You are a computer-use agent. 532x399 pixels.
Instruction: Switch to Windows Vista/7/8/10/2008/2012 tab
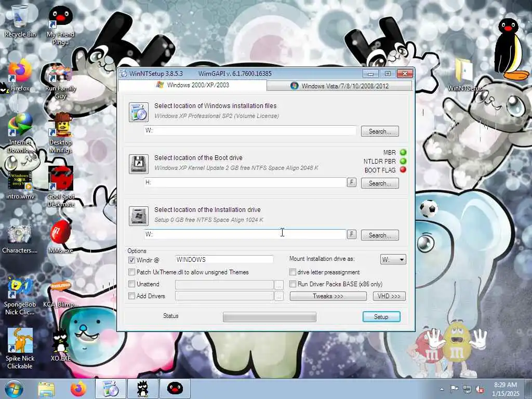click(339, 86)
